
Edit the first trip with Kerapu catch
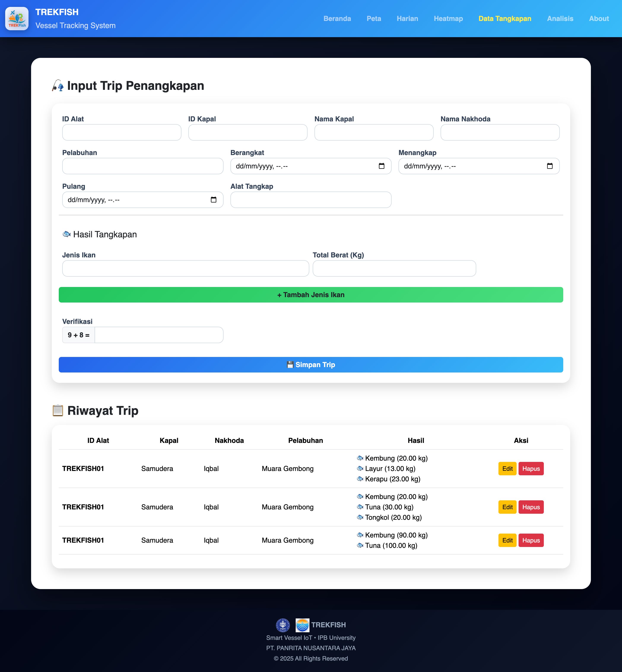pyautogui.click(x=507, y=468)
